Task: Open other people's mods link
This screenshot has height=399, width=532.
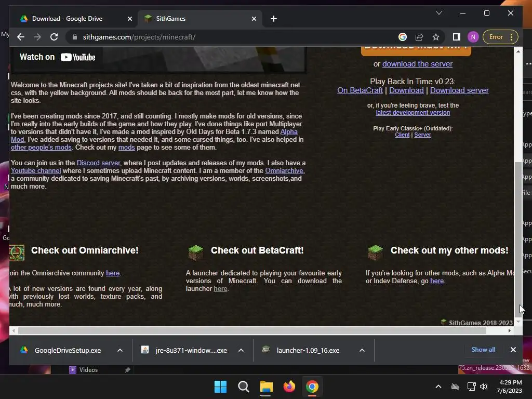Action: coord(41,147)
